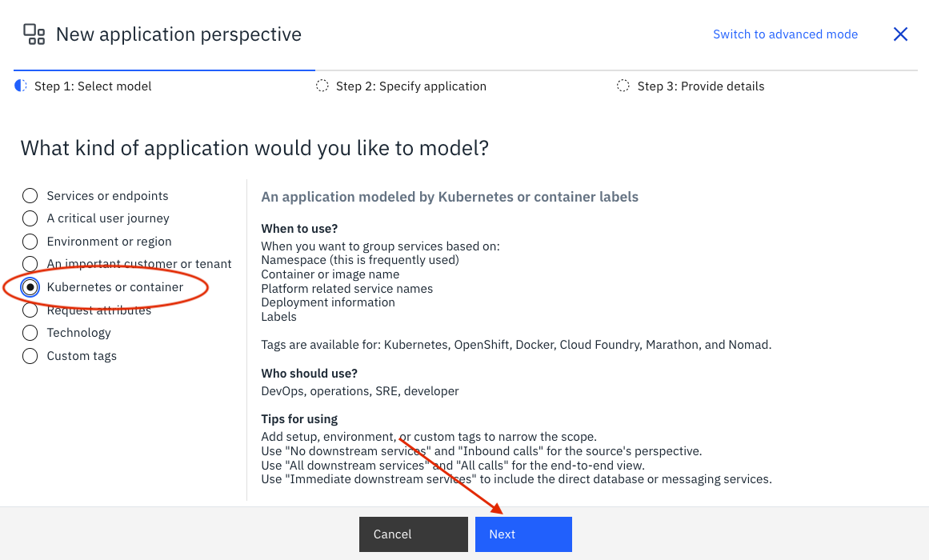
Task: Click the Tips for using subheading
Action: click(x=299, y=419)
